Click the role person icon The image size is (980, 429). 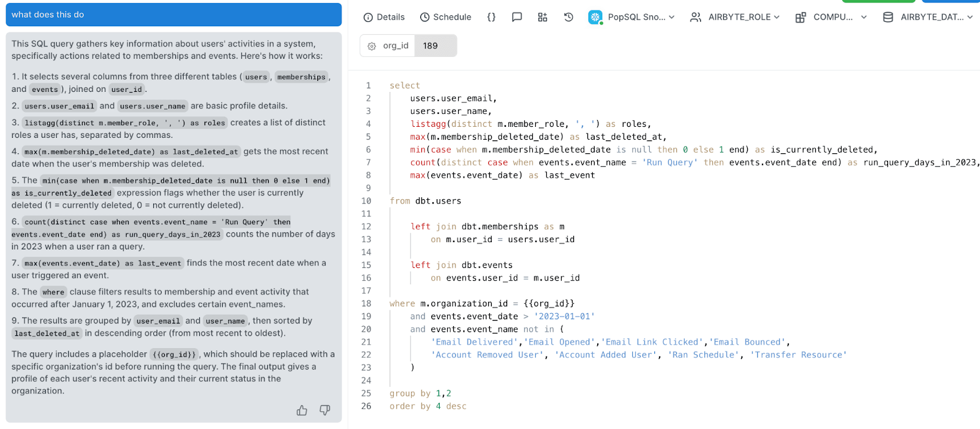pos(695,17)
